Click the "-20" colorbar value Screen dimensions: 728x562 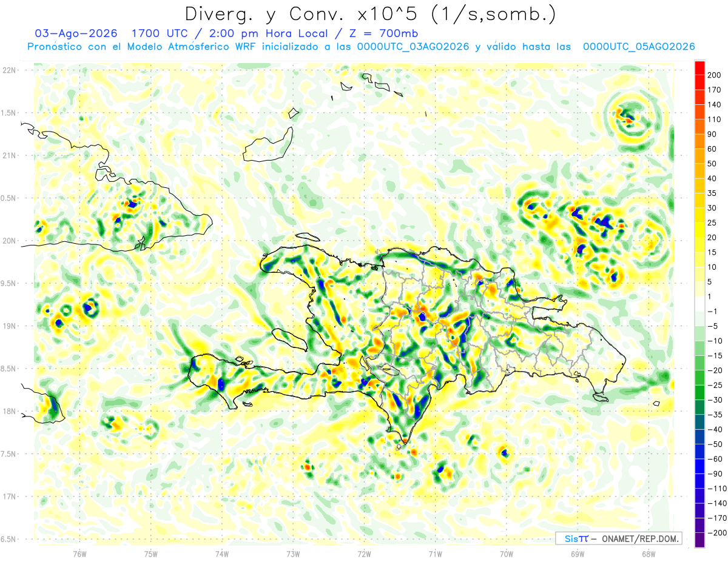tap(716, 370)
